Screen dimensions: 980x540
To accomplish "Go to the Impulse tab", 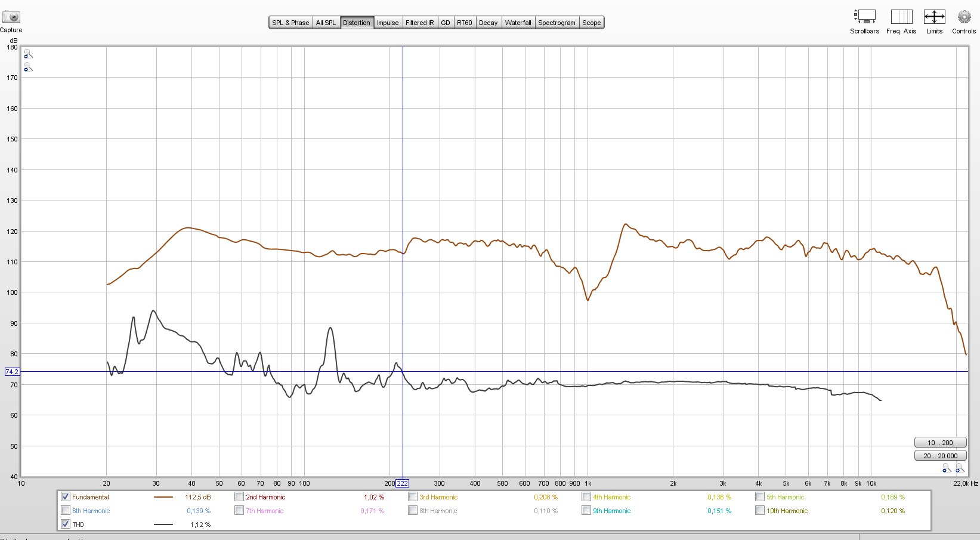I will pos(388,23).
